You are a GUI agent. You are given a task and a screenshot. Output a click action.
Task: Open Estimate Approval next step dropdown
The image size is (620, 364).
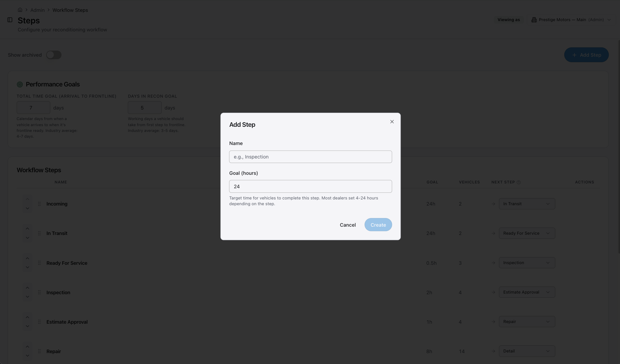(x=527, y=322)
